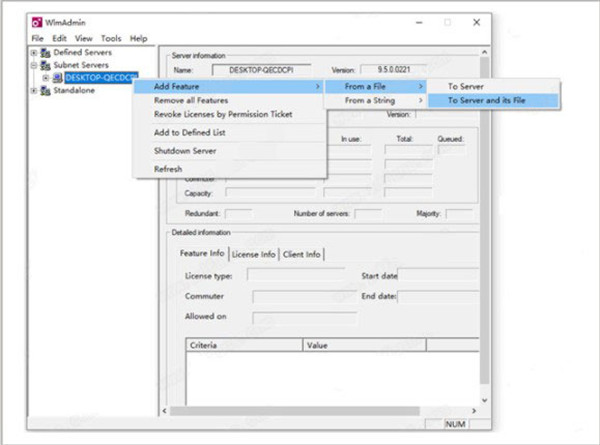Click the Standalone tree icon
The height and width of the screenshot is (445, 600).
(45, 90)
